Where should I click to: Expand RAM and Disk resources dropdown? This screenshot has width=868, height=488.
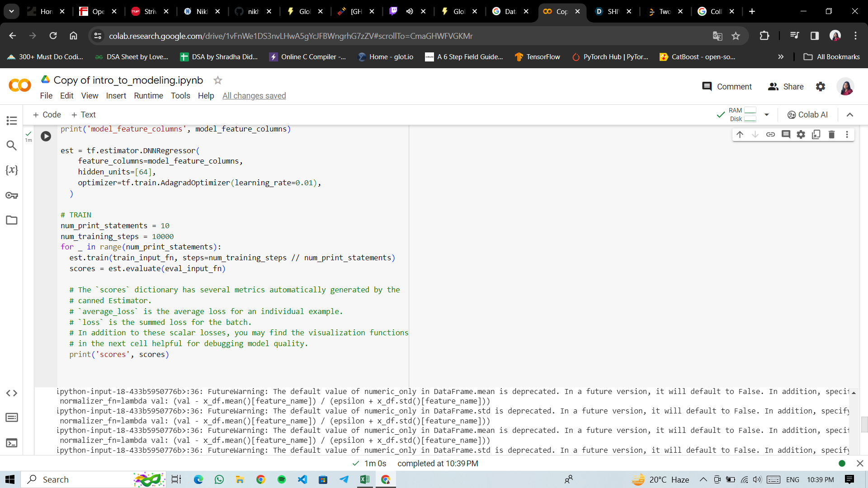tap(767, 115)
